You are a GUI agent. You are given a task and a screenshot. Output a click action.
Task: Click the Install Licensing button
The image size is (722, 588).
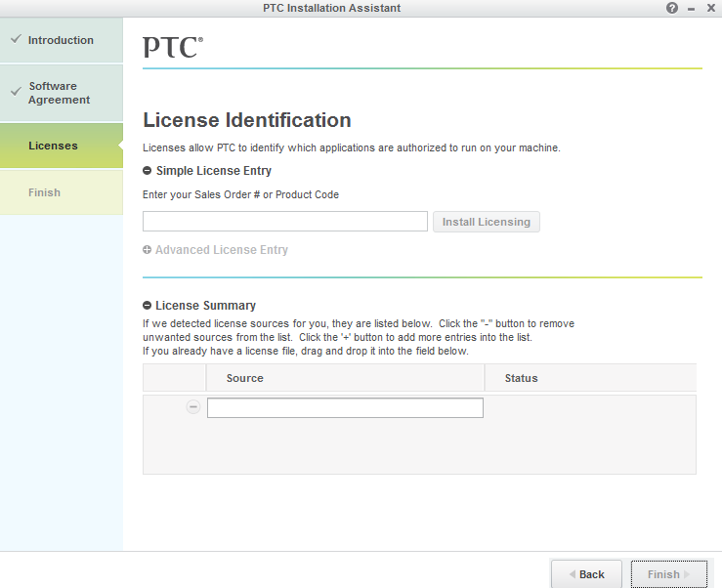pyautogui.click(x=487, y=222)
